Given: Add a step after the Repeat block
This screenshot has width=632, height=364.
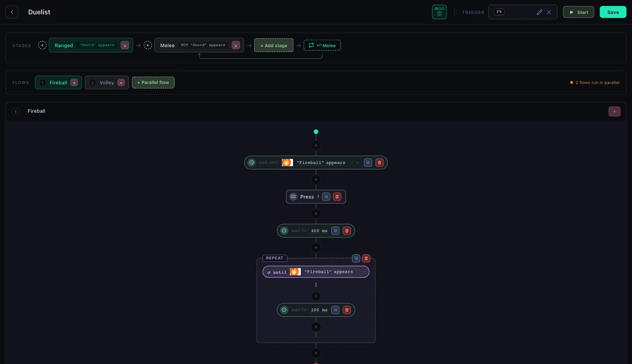Looking at the screenshot, I should tap(316, 353).
